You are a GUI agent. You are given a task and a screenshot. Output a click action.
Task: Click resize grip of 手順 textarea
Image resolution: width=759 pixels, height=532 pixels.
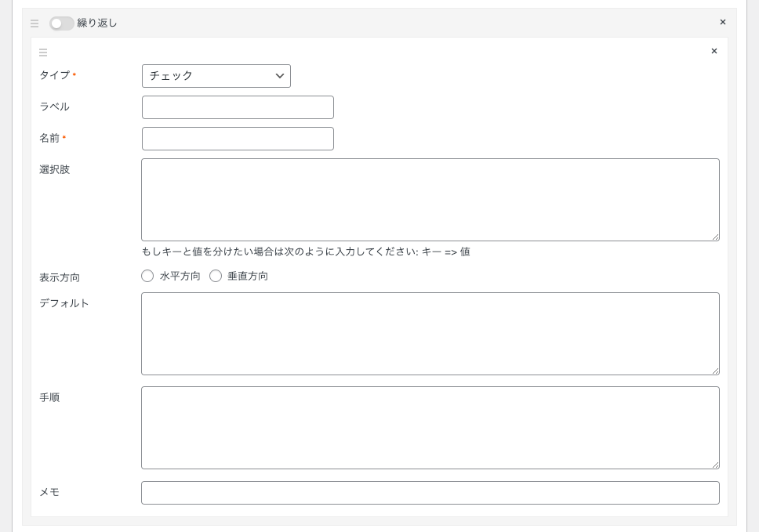715,465
